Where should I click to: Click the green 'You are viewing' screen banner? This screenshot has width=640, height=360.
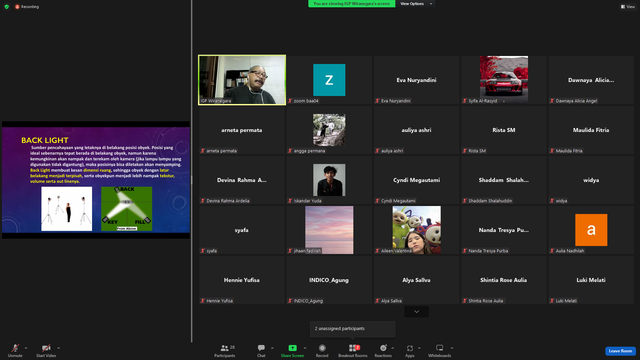351,4
